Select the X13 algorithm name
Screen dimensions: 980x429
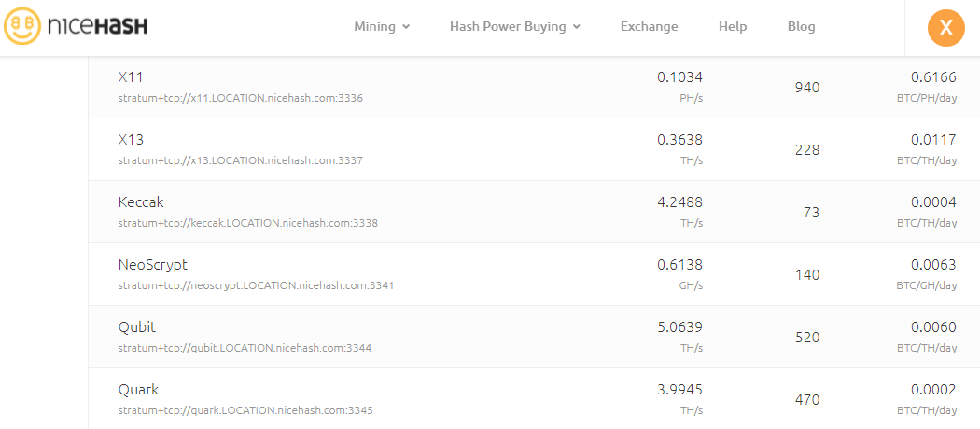[x=131, y=140]
